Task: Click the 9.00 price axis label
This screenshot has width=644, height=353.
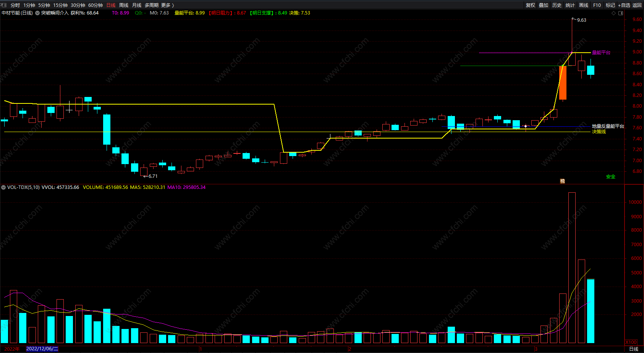Action: point(637,52)
